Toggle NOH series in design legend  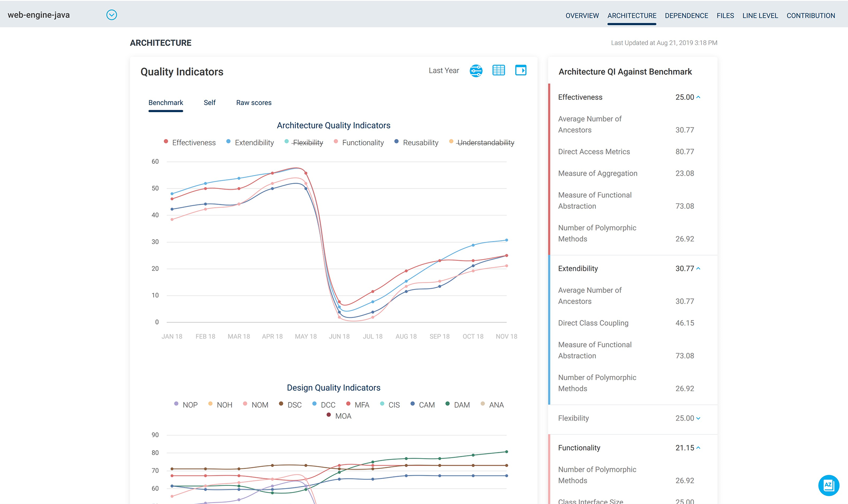tap(220, 405)
